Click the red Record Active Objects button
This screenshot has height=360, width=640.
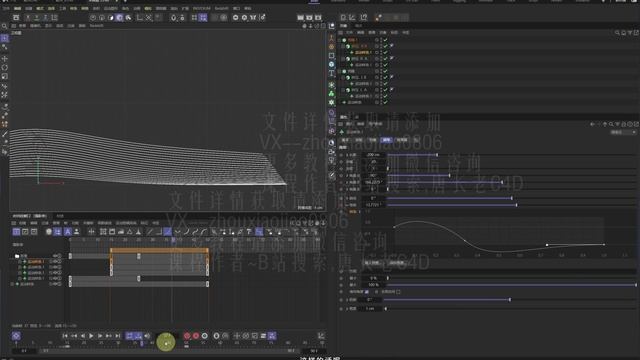(187, 336)
